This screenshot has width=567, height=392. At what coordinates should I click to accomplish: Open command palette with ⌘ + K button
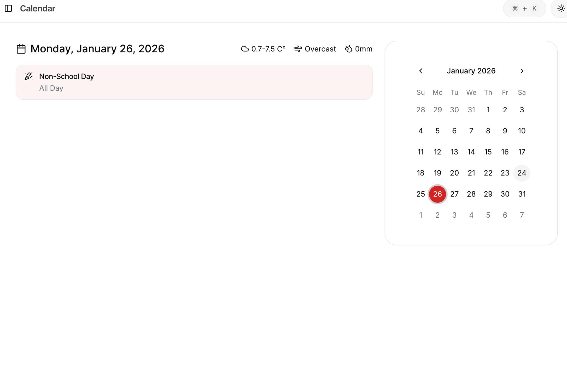524,8
